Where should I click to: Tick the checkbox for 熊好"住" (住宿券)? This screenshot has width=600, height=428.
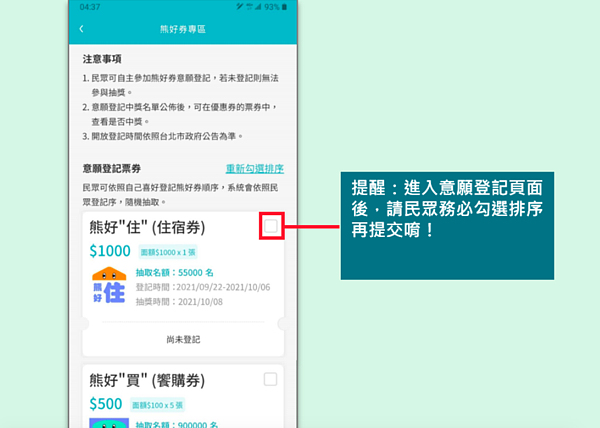271,226
